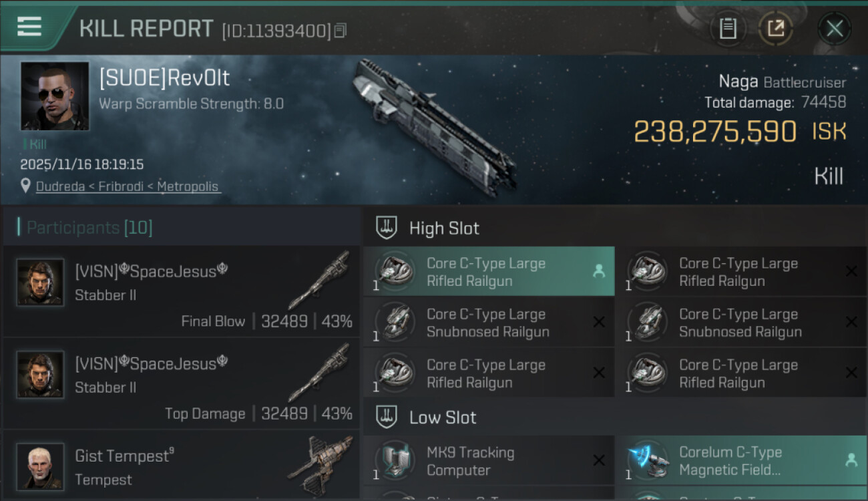Select Rev0lt's pilot portrait
Screen dimensions: 868x501
(55, 96)
